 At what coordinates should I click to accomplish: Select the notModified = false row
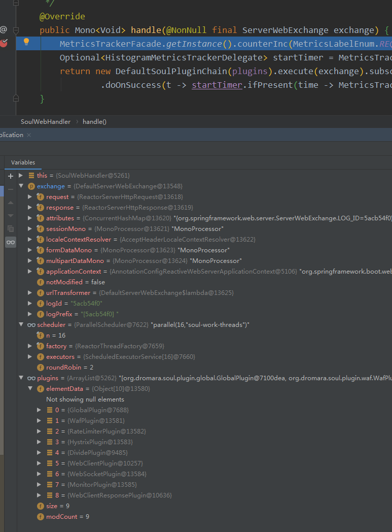point(205,282)
